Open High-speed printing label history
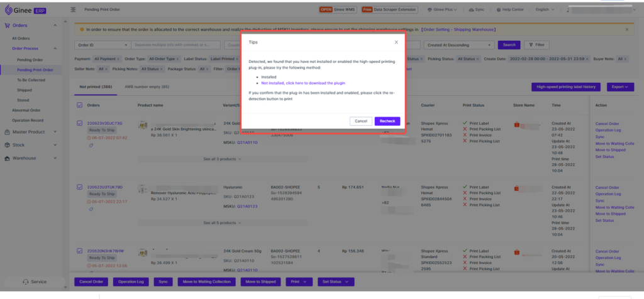 (x=566, y=87)
